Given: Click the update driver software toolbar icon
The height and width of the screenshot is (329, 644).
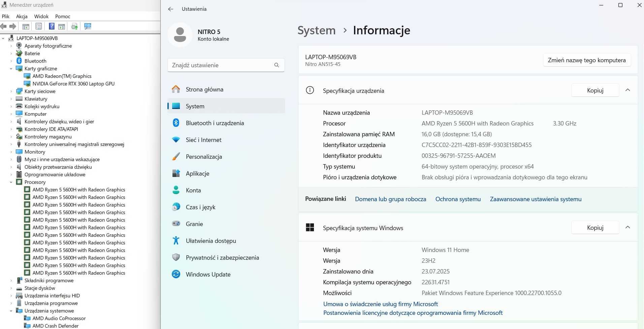Looking at the screenshot, I should pos(74,26).
